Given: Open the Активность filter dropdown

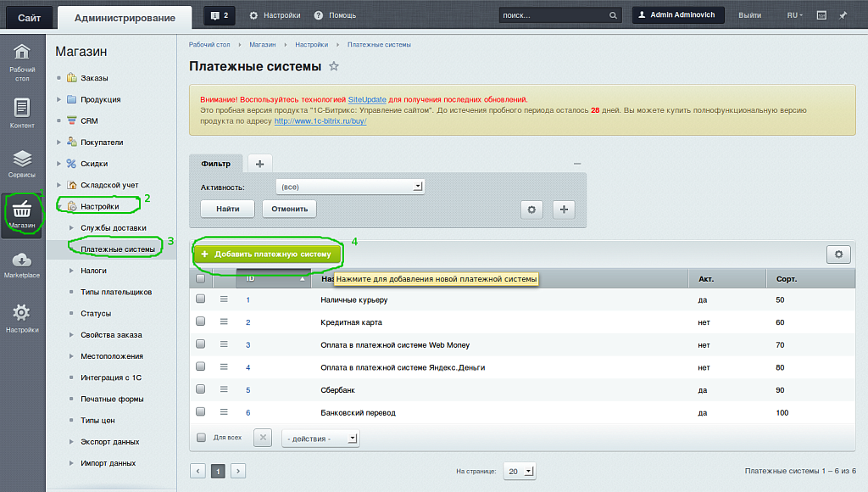Looking at the screenshot, I should pos(350,187).
